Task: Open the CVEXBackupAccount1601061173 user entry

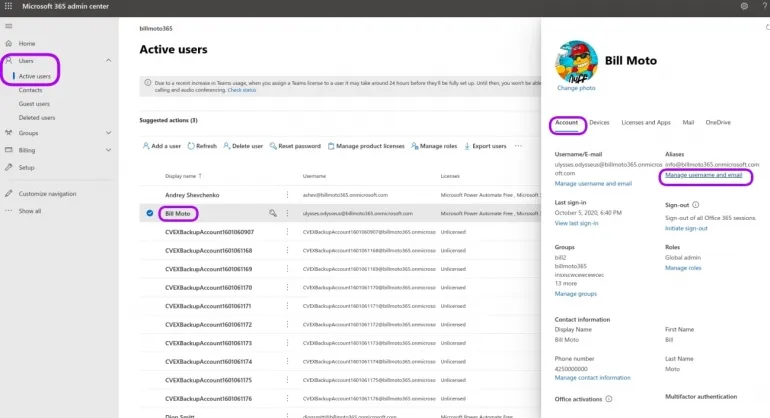Action: click(208, 343)
